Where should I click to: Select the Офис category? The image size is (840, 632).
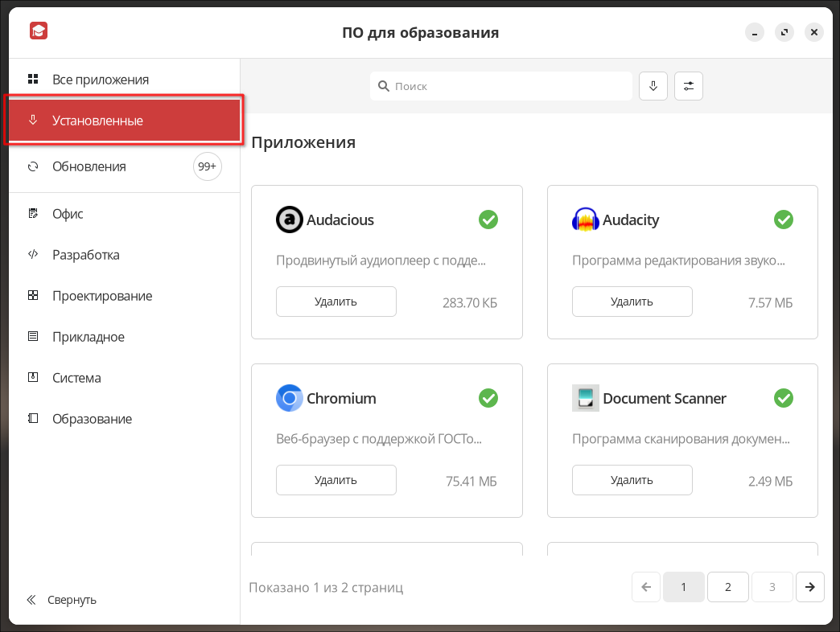[x=68, y=214]
